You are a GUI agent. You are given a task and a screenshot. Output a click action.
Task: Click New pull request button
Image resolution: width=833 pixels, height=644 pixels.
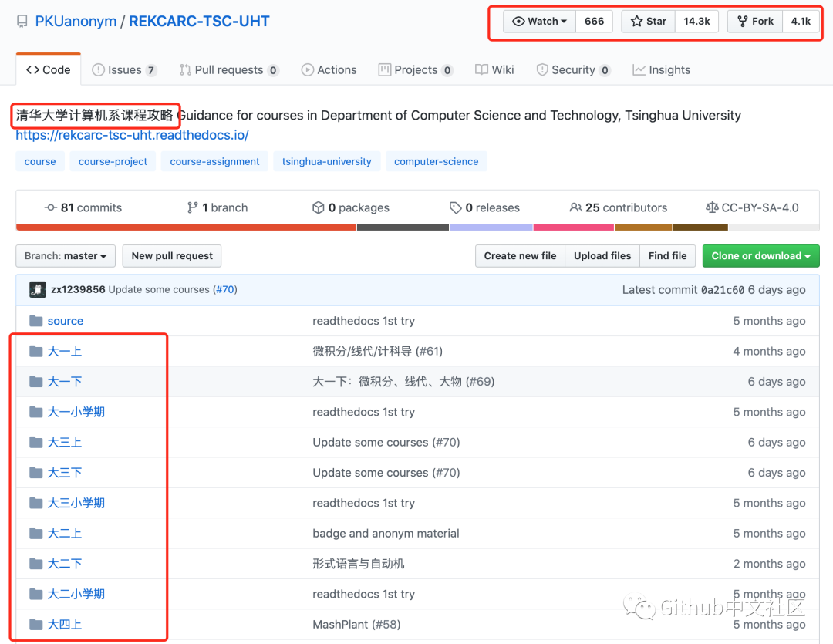[x=172, y=256]
